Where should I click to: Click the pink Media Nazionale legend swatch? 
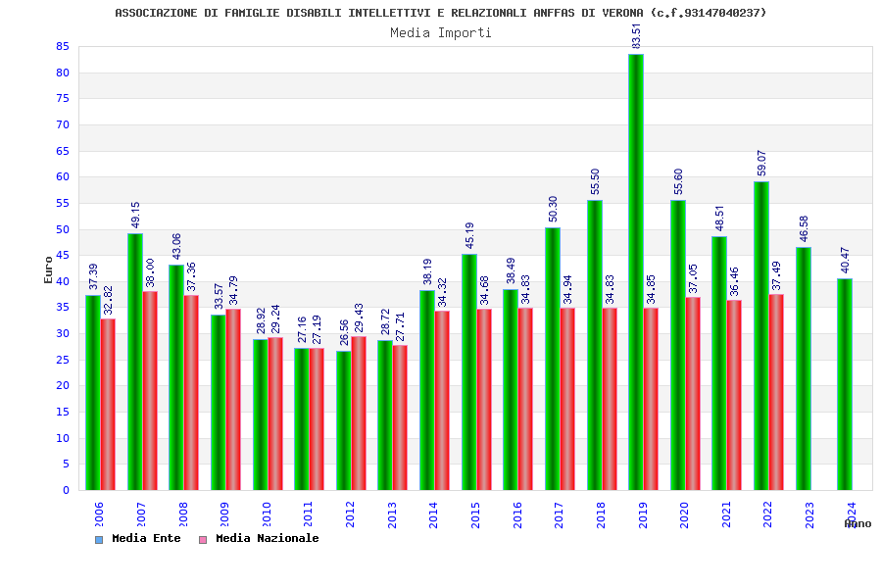[203, 540]
